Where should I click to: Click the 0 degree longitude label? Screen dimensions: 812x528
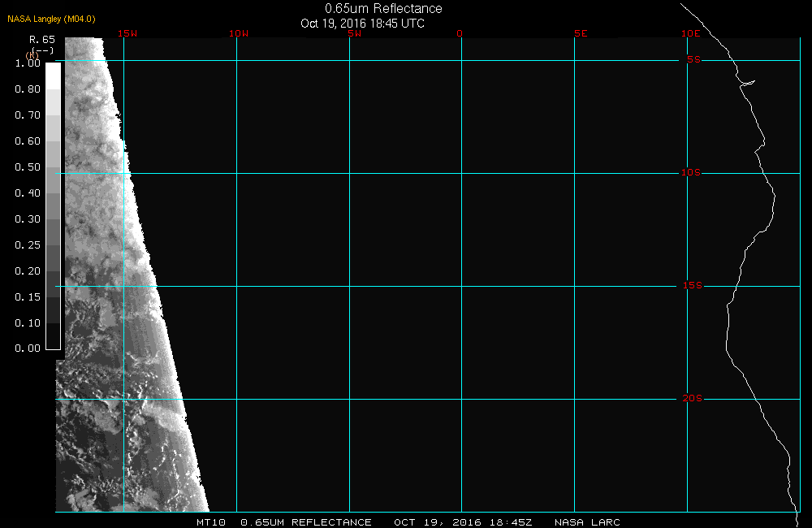click(x=460, y=33)
